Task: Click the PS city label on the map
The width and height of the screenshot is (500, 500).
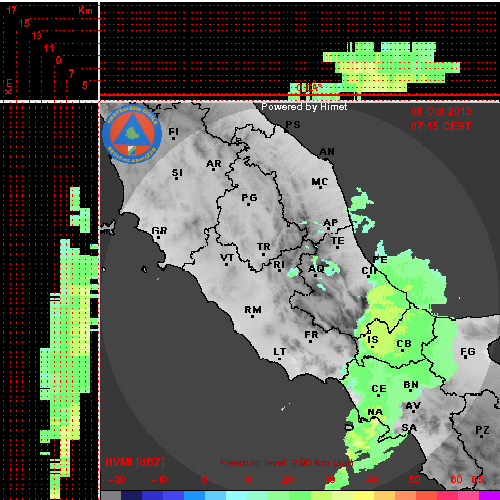Action: click(293, 125)
